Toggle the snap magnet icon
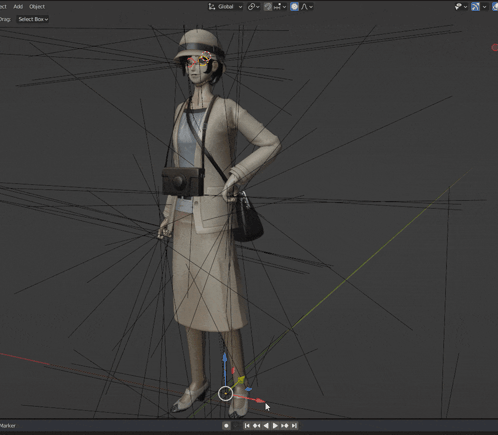 pyautogui.click(x=267, y=7)
